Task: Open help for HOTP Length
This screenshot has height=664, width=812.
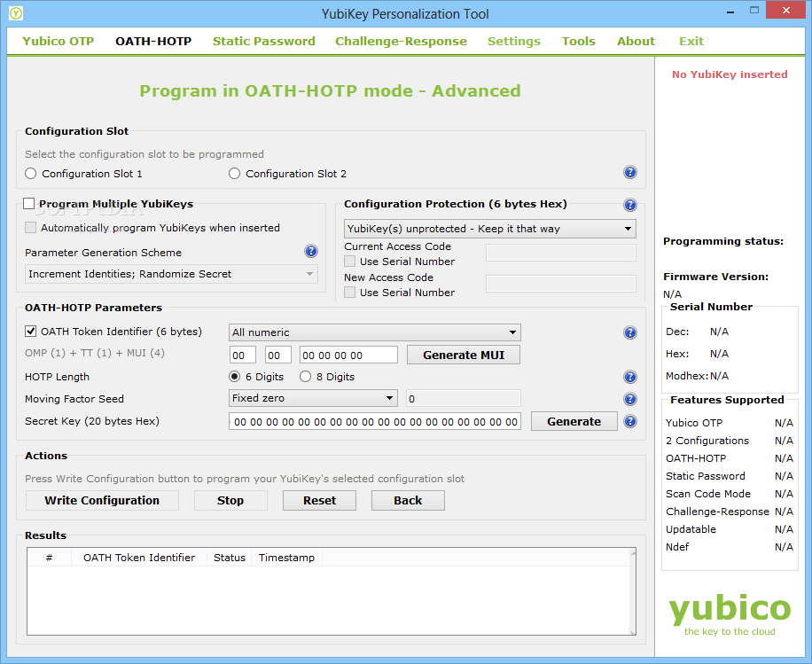Action: point(629,377)
